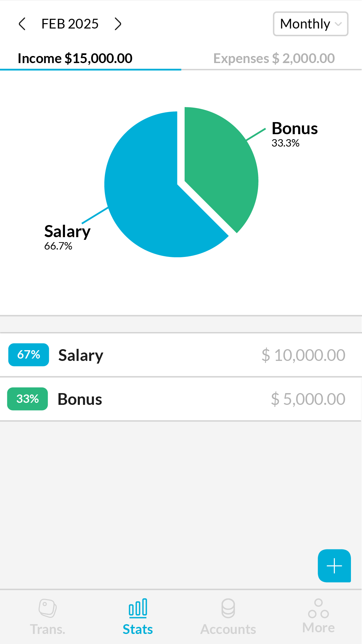The width and height of the screenshot is (362, 644).
Task: Open the Accounts coins icon
Action: point(228,608)
